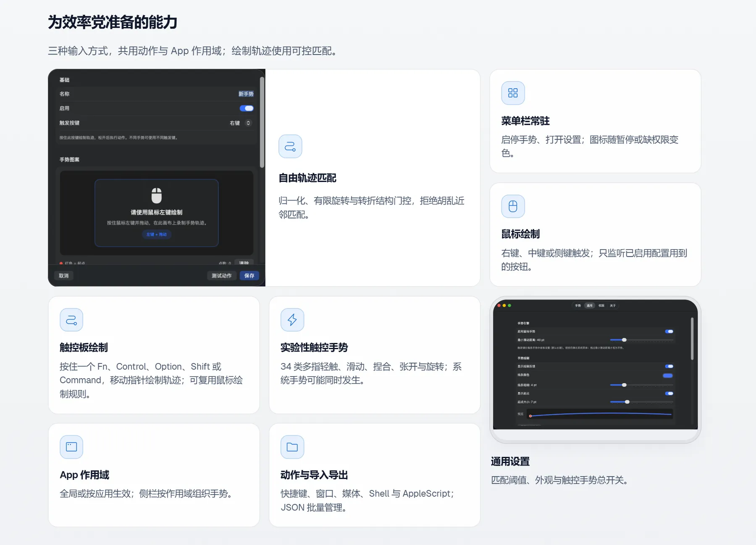This screenshot has height=545, width=756.
Task: Open the 线条颜色 blue color swatch
Action: [668, 376]
